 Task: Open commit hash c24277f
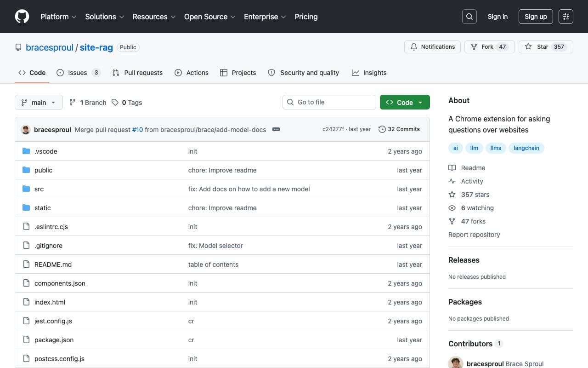pos(333,129)
